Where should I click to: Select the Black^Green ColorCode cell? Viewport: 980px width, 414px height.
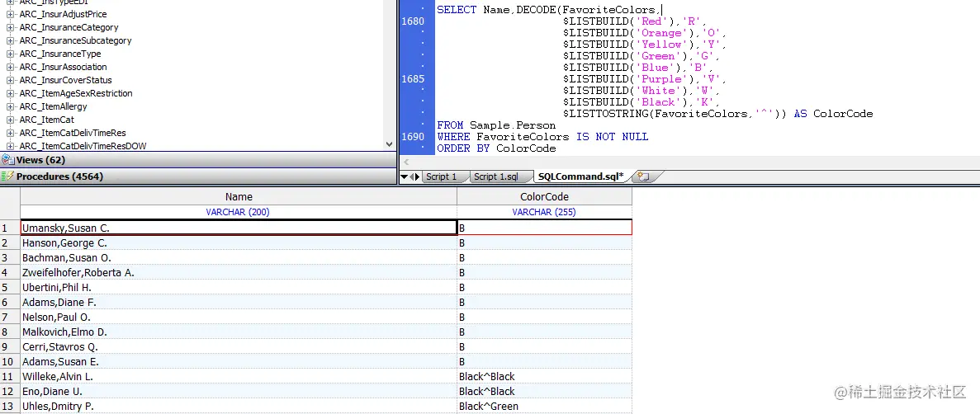544,406
